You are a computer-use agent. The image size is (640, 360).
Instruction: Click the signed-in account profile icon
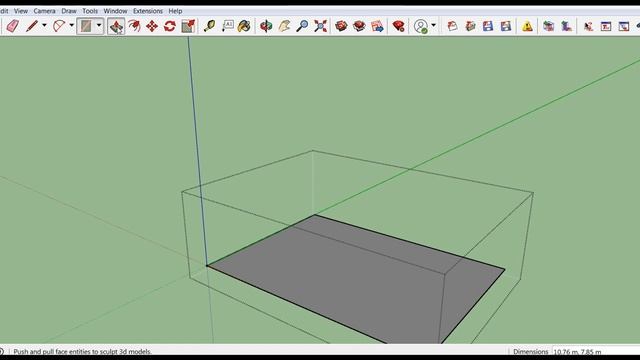coord(420,26)
